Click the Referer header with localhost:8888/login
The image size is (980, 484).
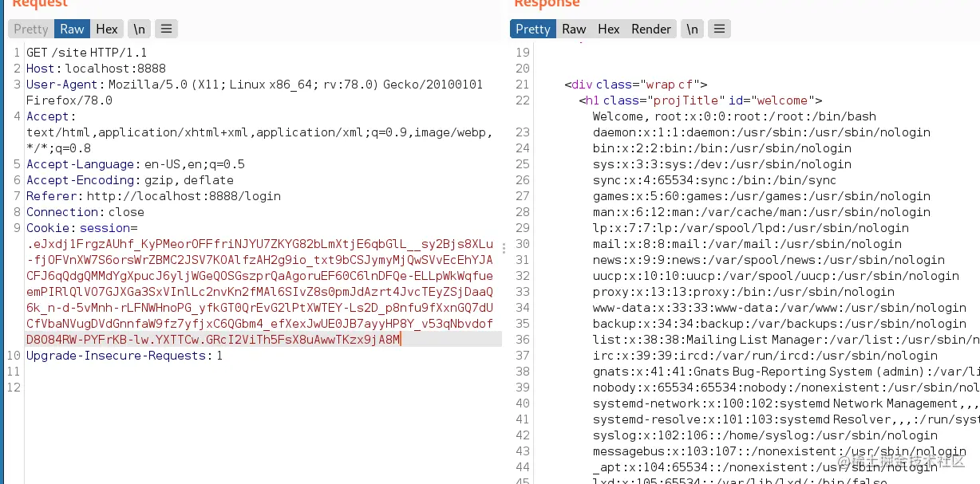pos(153,196)
